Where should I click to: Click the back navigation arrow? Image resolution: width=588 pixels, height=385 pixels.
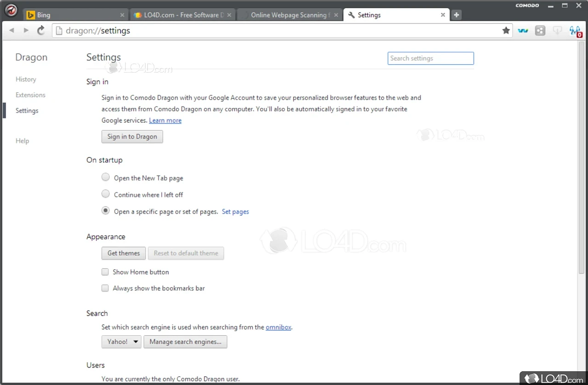tap(11, 30)
